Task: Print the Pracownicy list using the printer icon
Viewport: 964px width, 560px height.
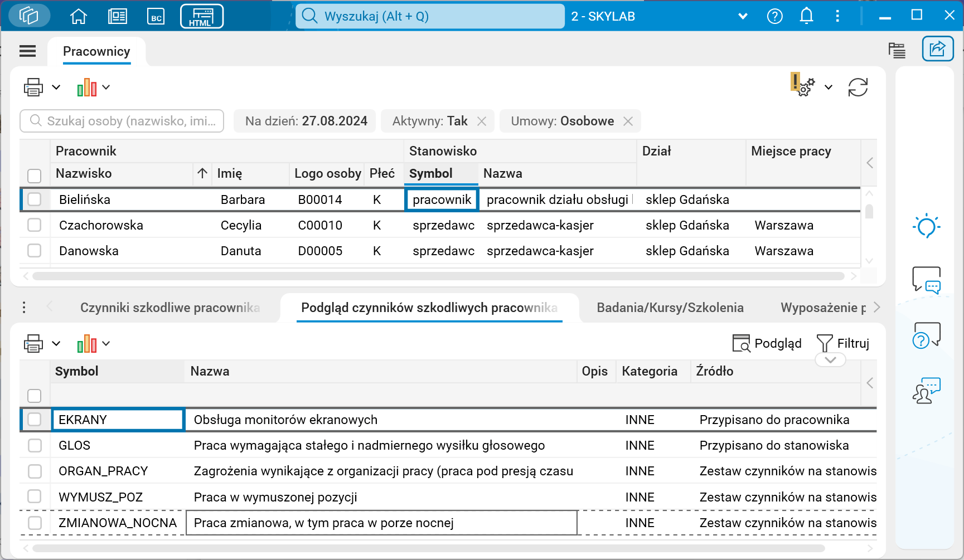Action: click(x=33, y=87)
